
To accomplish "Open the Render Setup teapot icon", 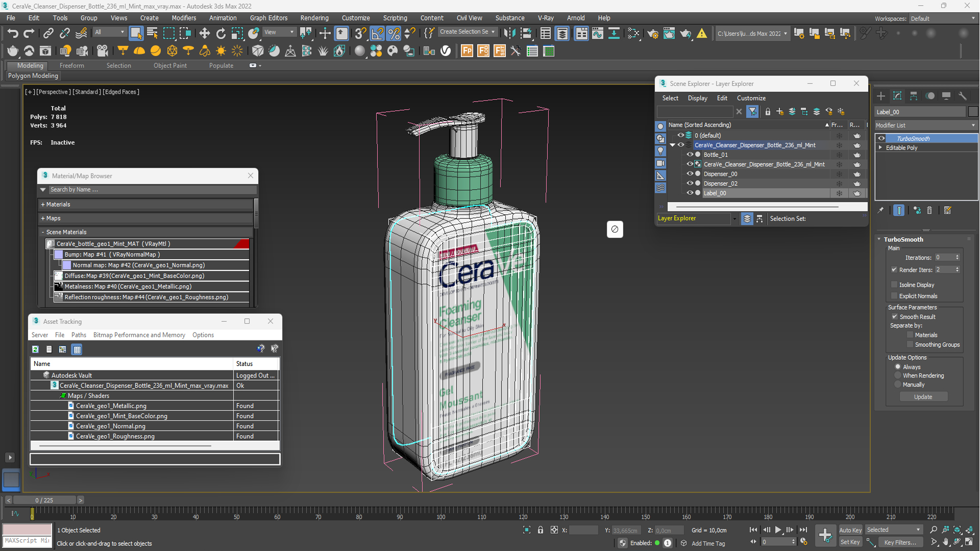I will coord(652,33).
